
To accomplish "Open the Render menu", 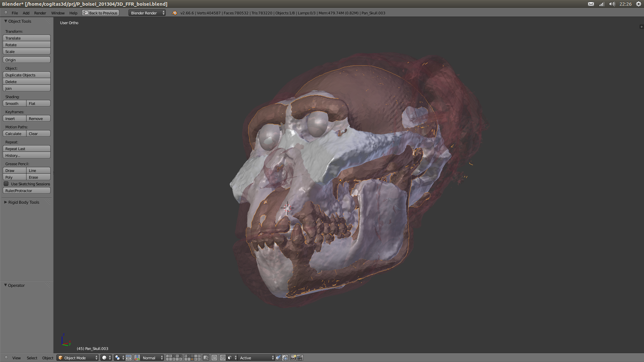I will (x=40, y=13).
